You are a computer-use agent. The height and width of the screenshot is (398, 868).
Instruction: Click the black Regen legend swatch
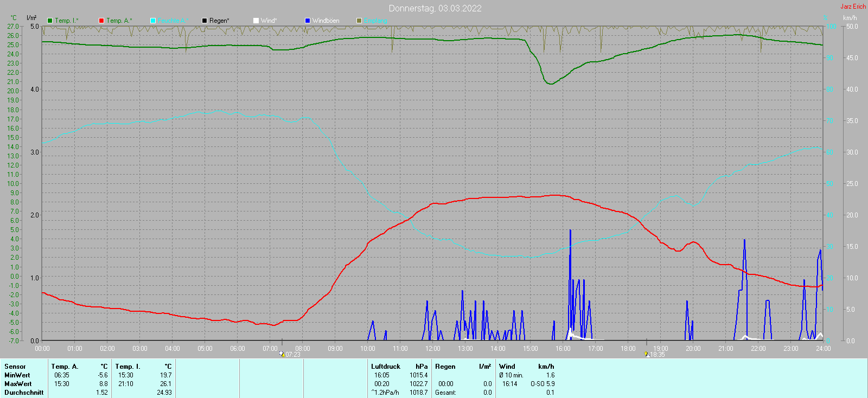click(205, 21)
